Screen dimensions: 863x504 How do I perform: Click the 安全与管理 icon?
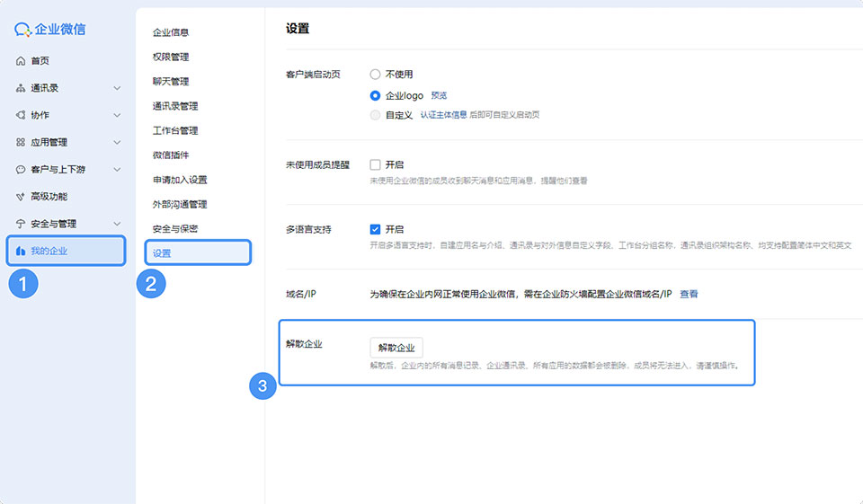21,224
